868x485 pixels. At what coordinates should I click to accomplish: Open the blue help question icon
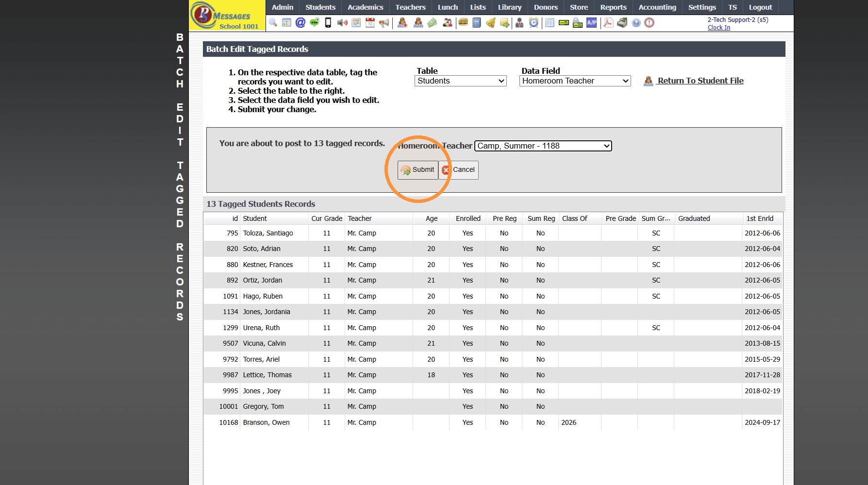(636, 23)
